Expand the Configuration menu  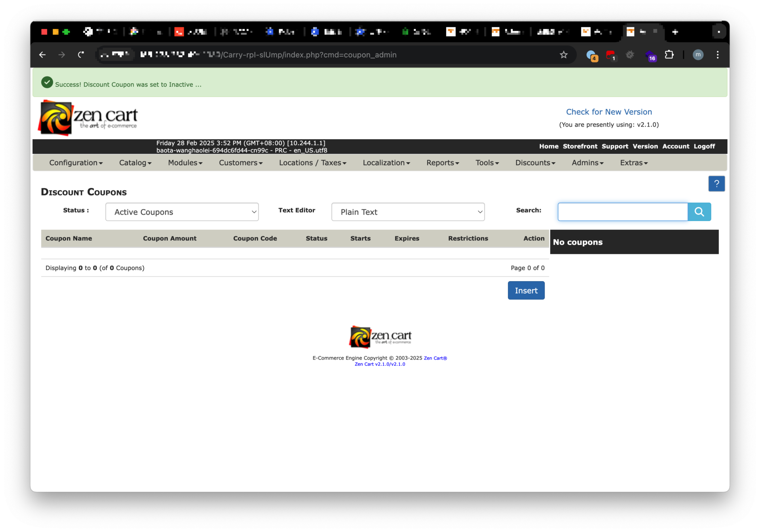pyautogui.click(x=76, y=163)
